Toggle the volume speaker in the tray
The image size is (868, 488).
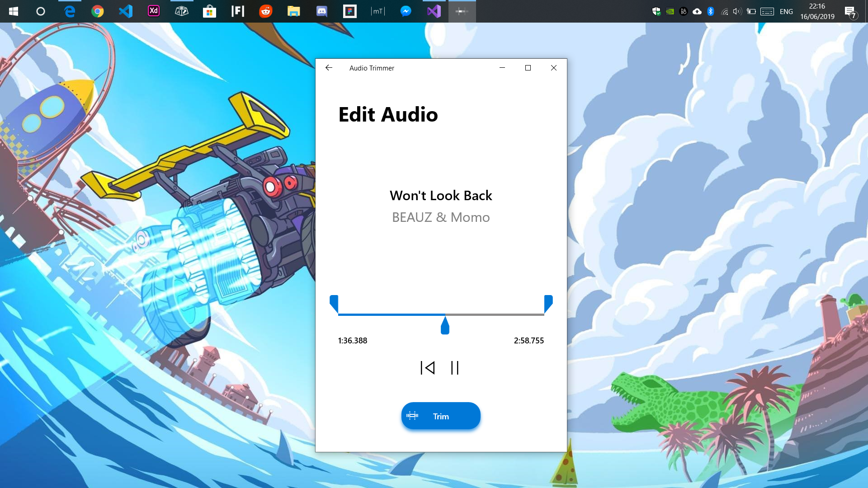(x=737, y=11)
